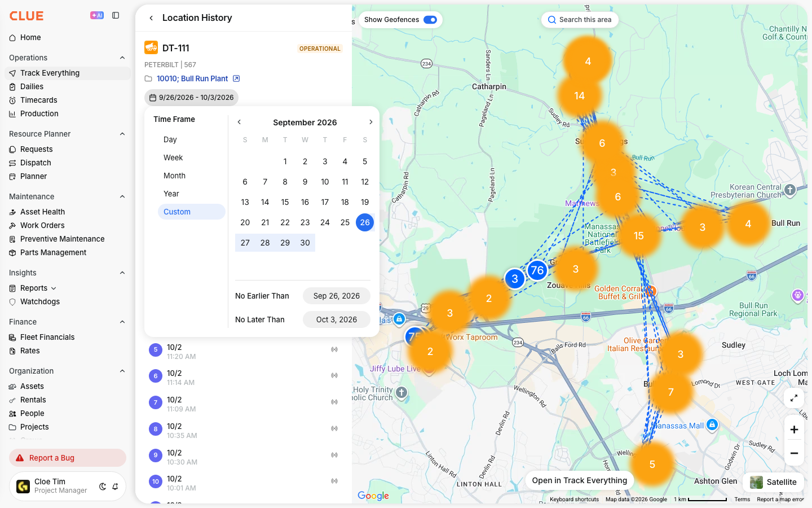Viewport: 812px width, 508px height.
Task: Collapse the Insights section
Action: [x=122, y=273]
